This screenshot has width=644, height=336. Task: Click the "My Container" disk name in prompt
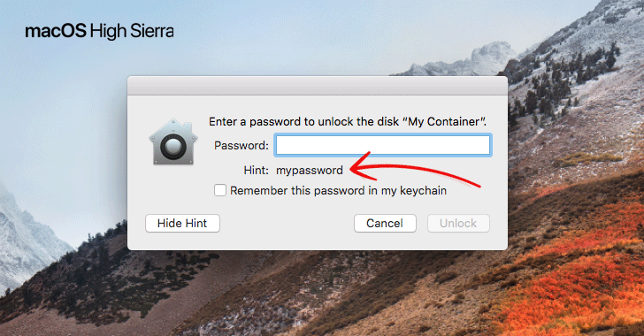point(443,122)
